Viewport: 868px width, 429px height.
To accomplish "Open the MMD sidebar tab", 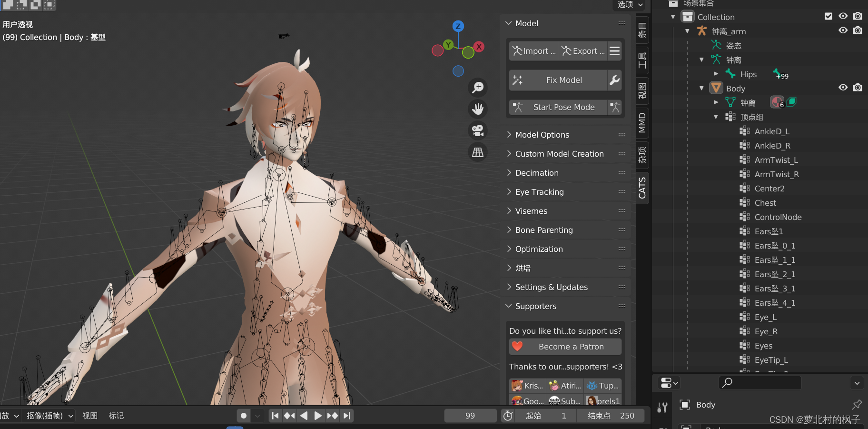I will click(642, 123).
